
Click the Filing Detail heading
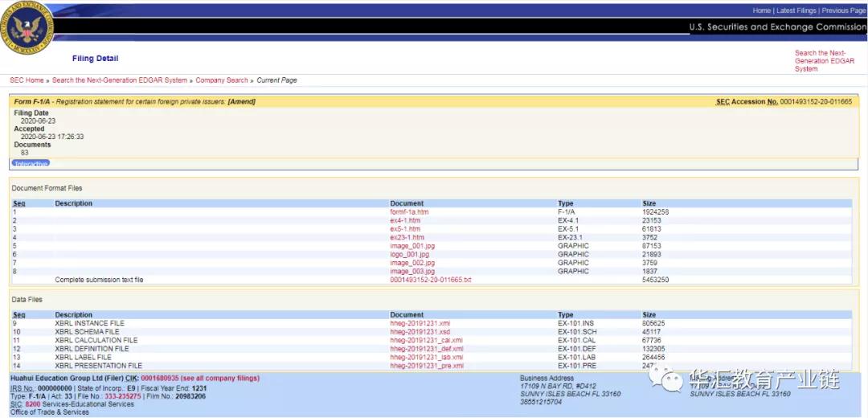tap(95, 59)
